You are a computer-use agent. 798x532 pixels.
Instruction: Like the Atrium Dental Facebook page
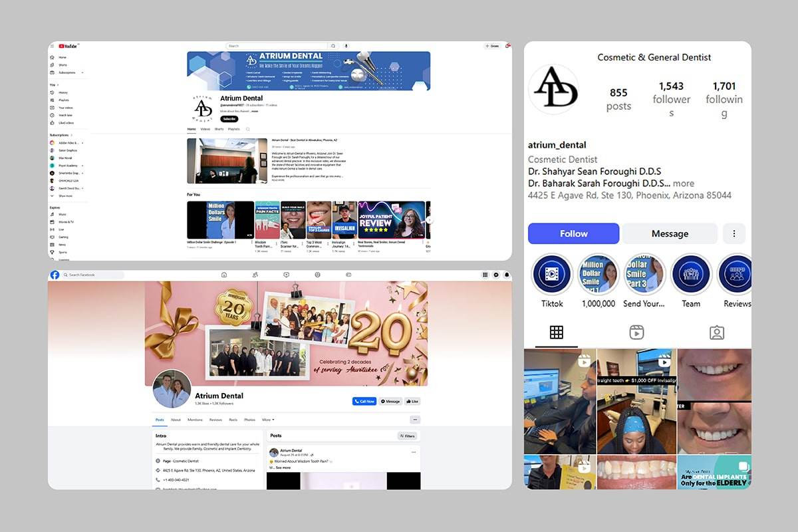tap(412, 401)
